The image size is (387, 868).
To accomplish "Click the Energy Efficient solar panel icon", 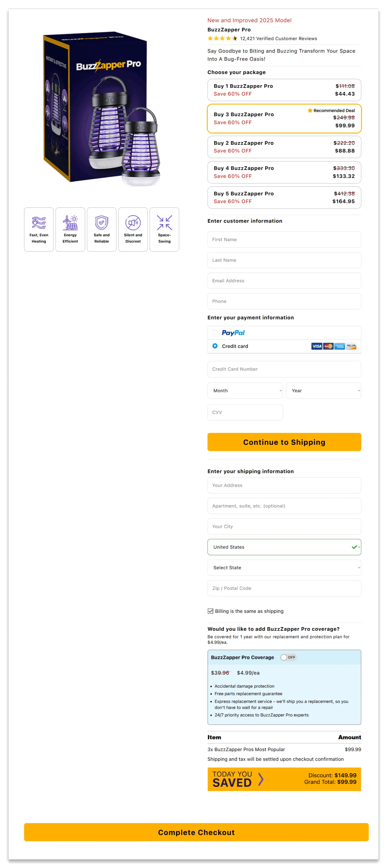I will [70, 222].
